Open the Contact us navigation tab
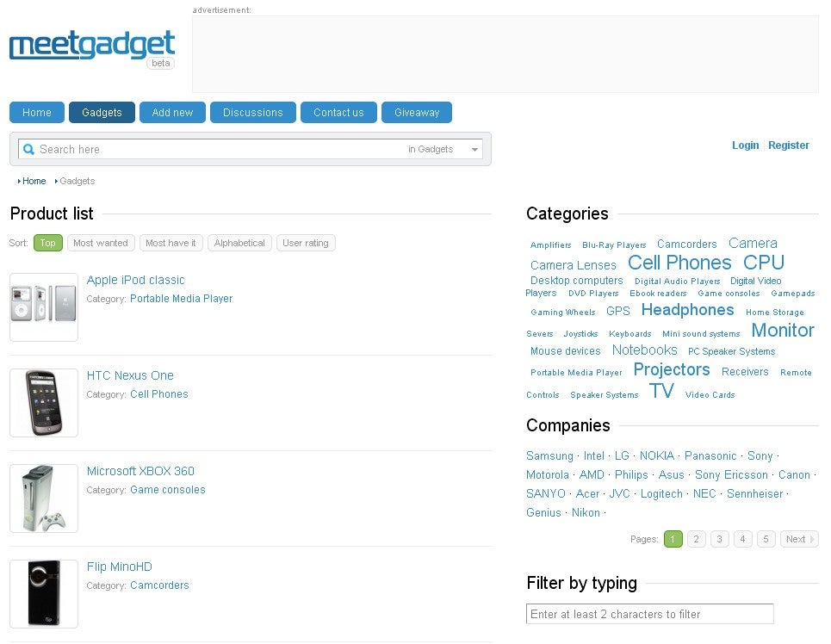 click(338, 113)
